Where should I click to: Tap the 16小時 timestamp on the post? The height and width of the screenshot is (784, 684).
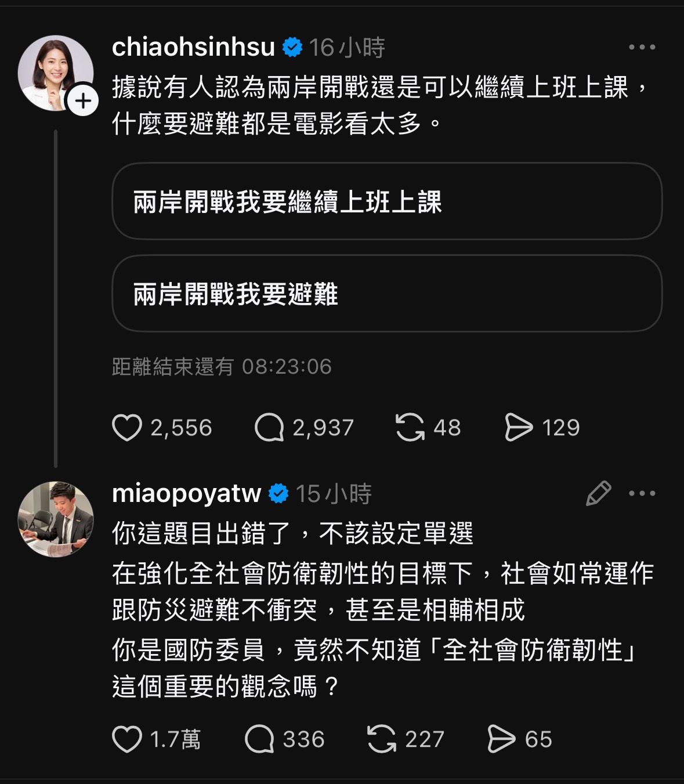click(347, 48)
